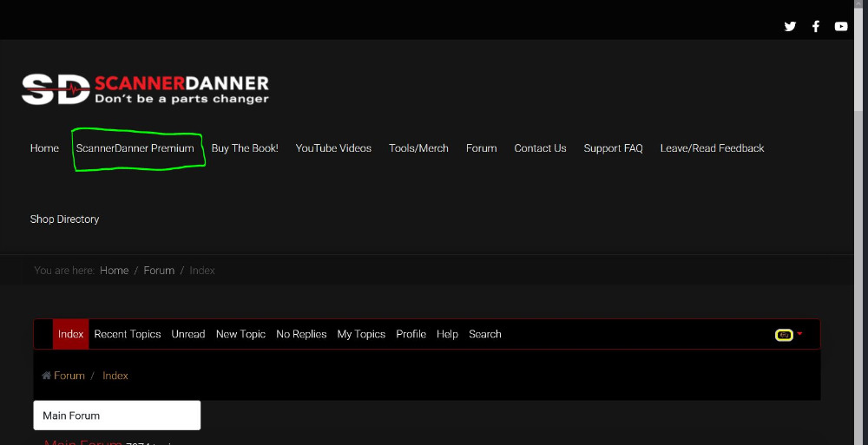The width and height of the screenshot is (868, 445).
Task: Expand the red arrow user dropdown
Action: (799, 334)
